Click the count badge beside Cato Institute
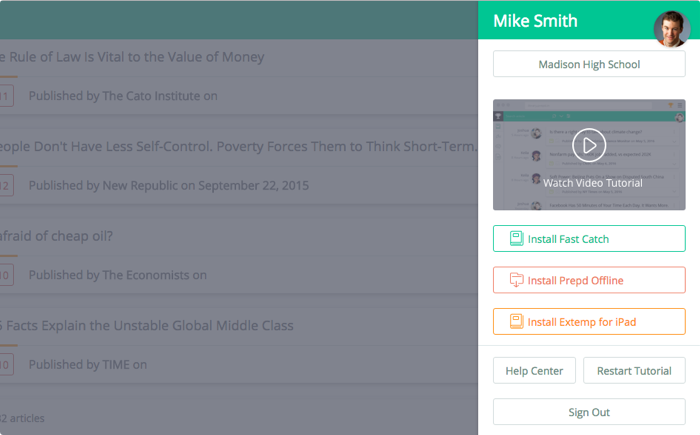700x435 pixels. tap(6, 96)
